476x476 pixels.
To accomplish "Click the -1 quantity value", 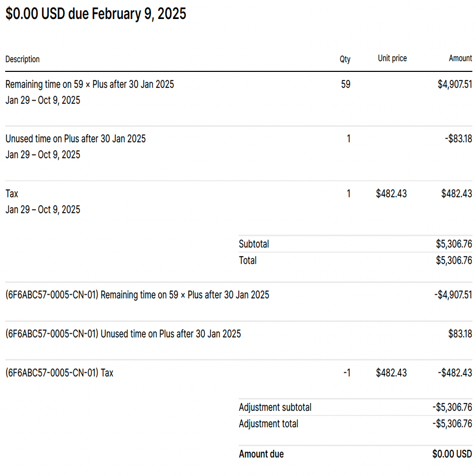I will tap(347, 373).
